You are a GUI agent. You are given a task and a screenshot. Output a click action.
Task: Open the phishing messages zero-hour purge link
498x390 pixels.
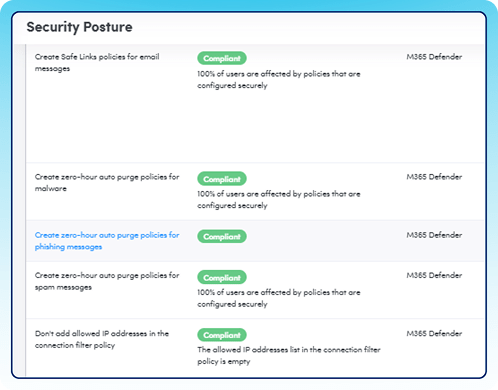[x=107, y=241]
